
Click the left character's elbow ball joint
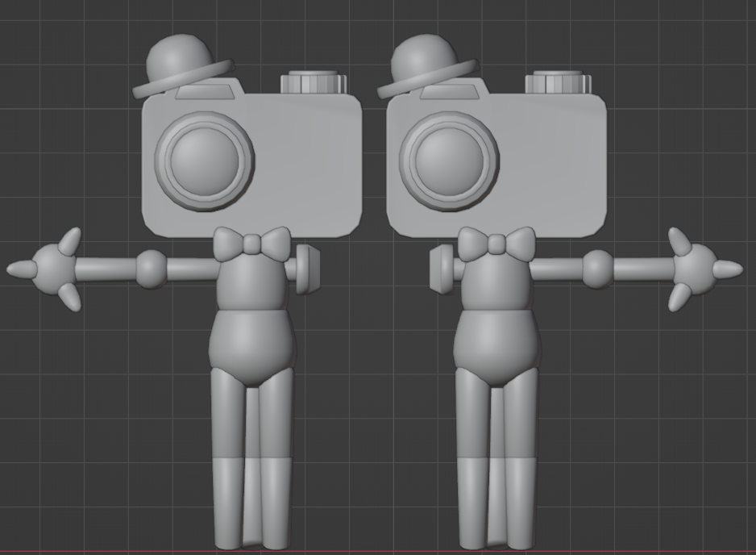point(151,269)
